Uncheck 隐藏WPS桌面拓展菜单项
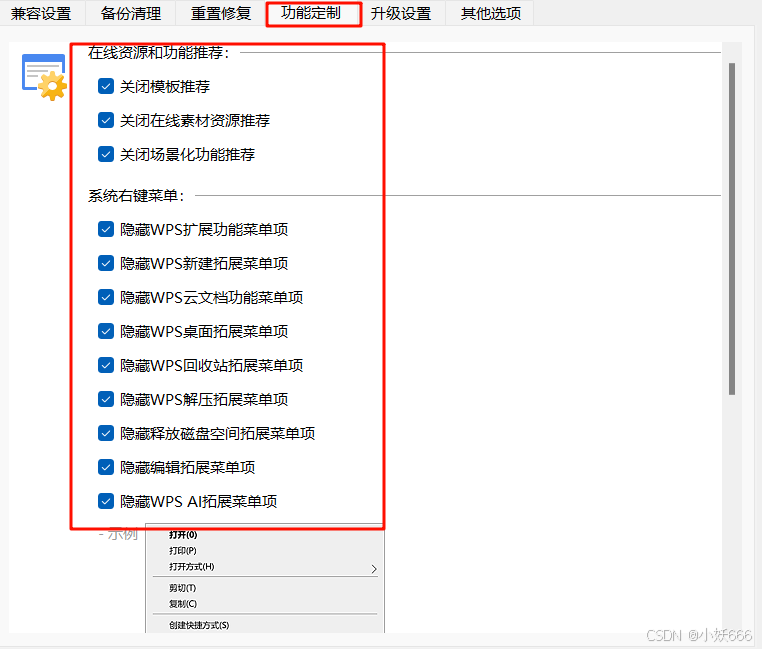Viewport: 762px width, 649px height. point(106,331)
